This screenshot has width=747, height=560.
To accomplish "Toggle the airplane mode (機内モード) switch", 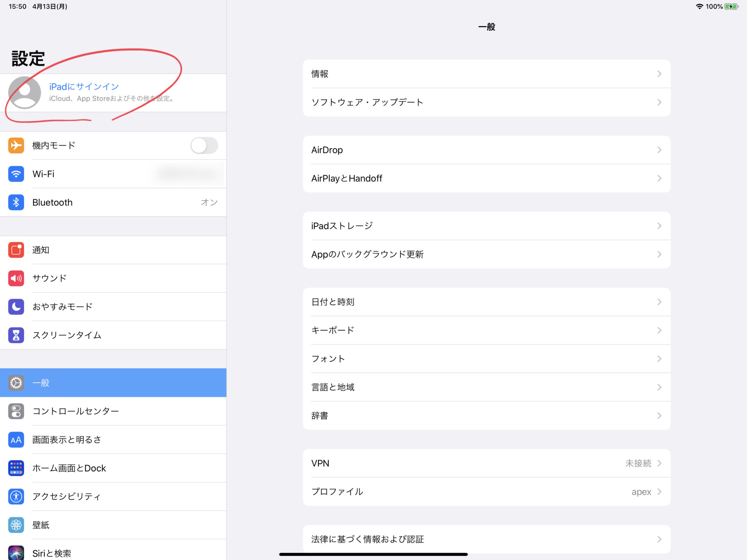I will point(204,146).
